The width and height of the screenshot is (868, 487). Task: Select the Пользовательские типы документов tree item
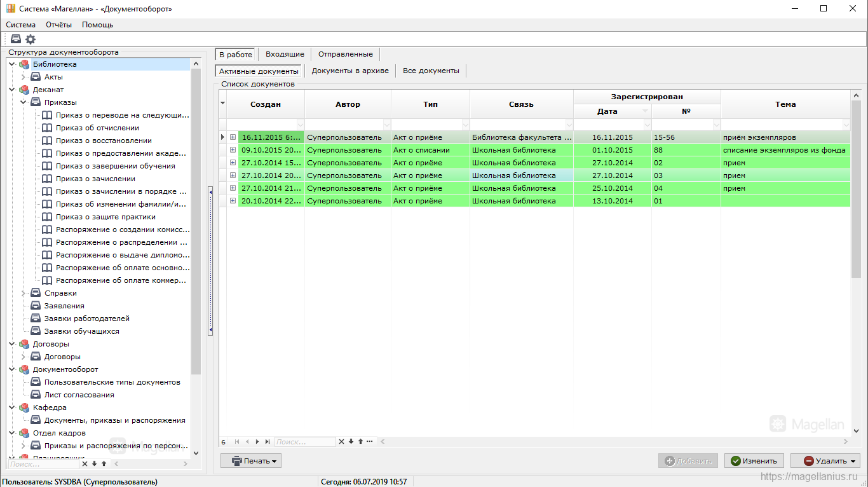(x=112, y=382)
